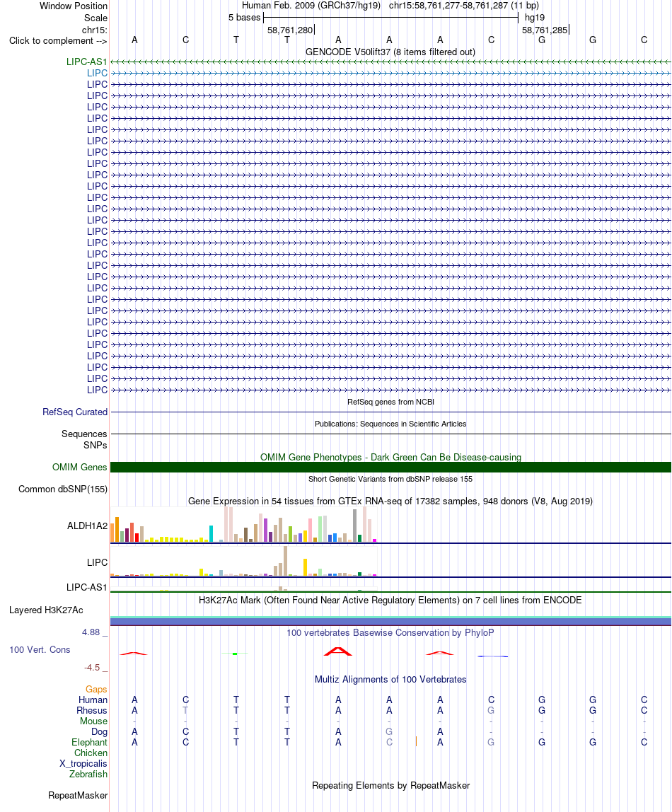Click the hg19 assembly label beside scale bar
The image size is (672, 812).
(535, 18)
